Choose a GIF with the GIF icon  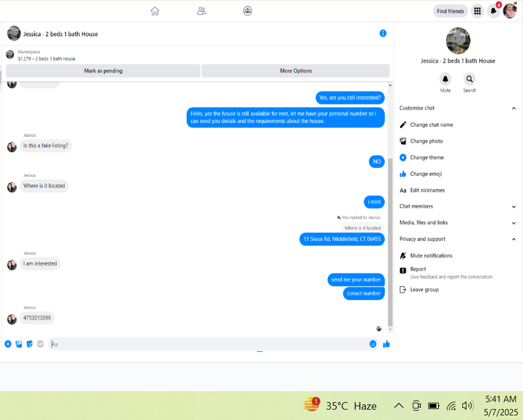(x=40, y=344)
